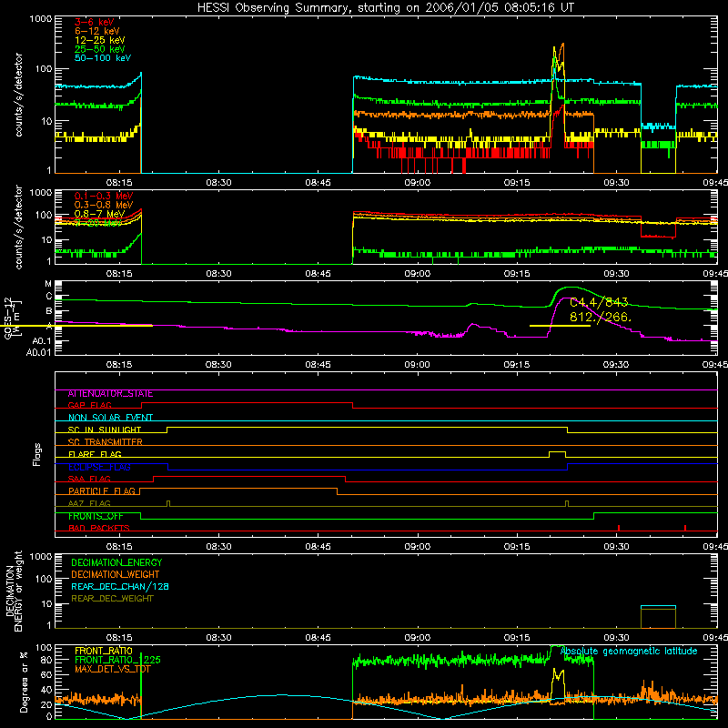
Task: Click the 812./266. flare position annotation
Action: point(601,318)
